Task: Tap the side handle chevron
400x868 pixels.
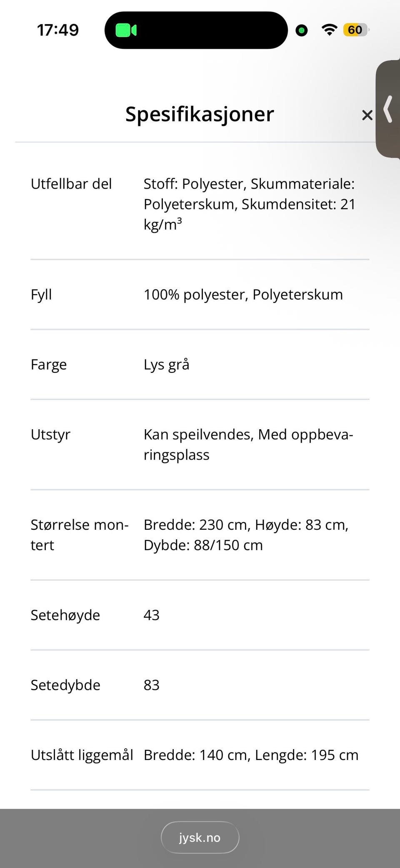Action: pyautogui.click(x=388, y=109)
